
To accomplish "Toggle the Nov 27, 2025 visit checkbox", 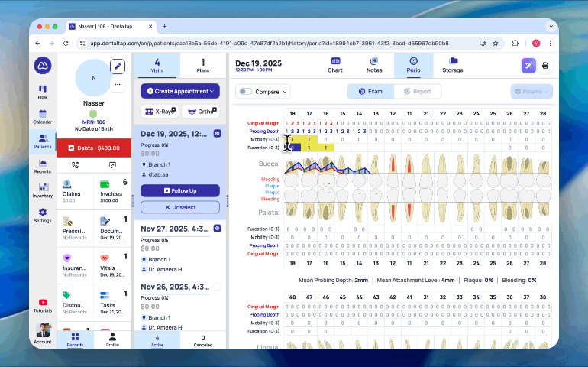I will (x=217, y=228).
